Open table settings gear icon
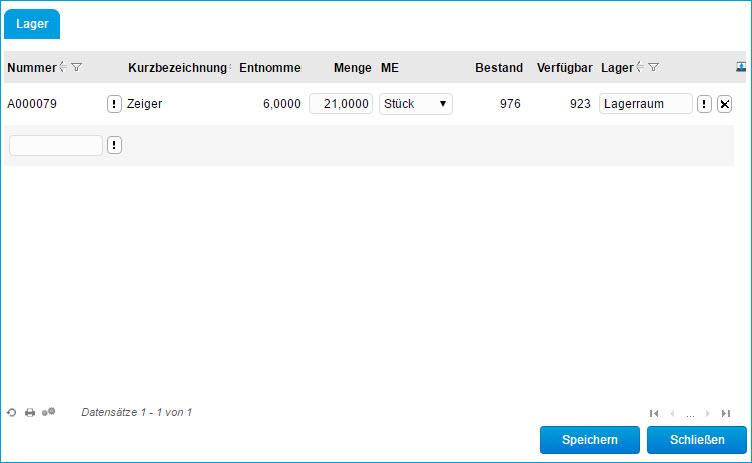Viewport: 752px width, 463px height. (48, 412)
